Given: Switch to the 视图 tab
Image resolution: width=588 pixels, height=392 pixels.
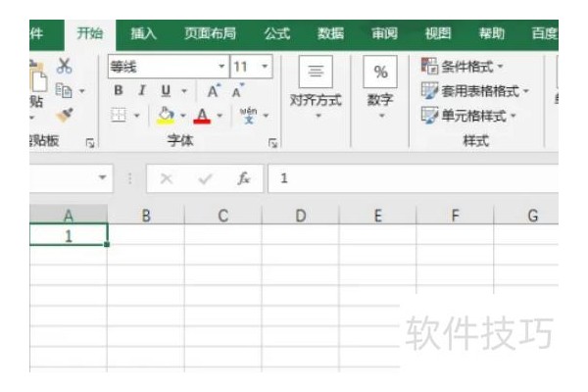Looking at the screenshot, I should tap(438, 33).
